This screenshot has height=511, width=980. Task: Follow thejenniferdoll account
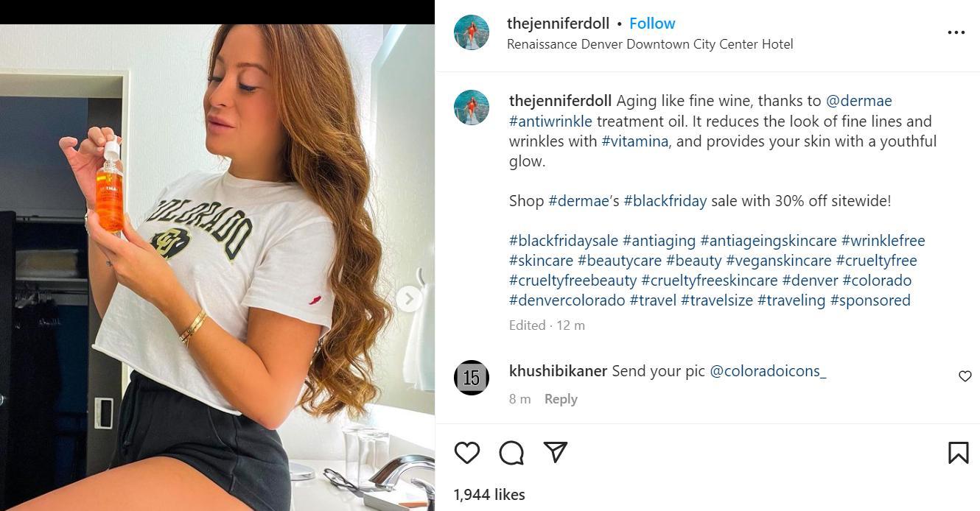click(x=652, y=24)
